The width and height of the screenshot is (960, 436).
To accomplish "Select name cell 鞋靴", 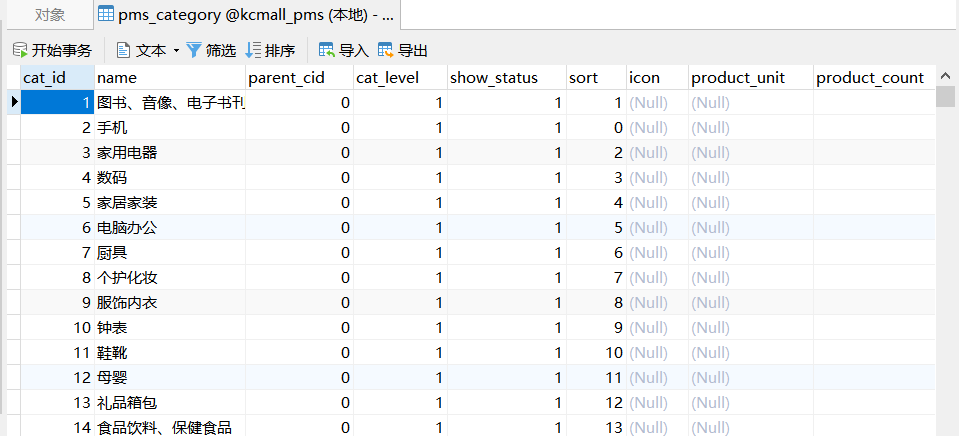I will [170, 353].
